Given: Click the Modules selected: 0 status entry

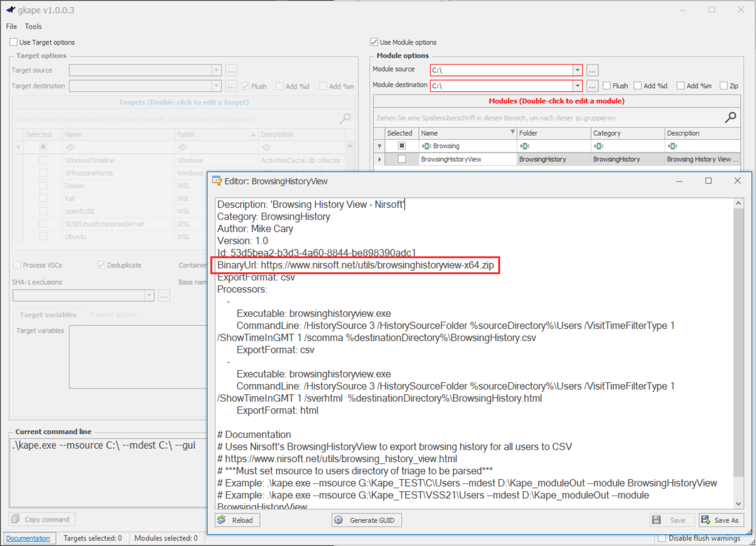Looking at the screenshot, I should (166, 538).
